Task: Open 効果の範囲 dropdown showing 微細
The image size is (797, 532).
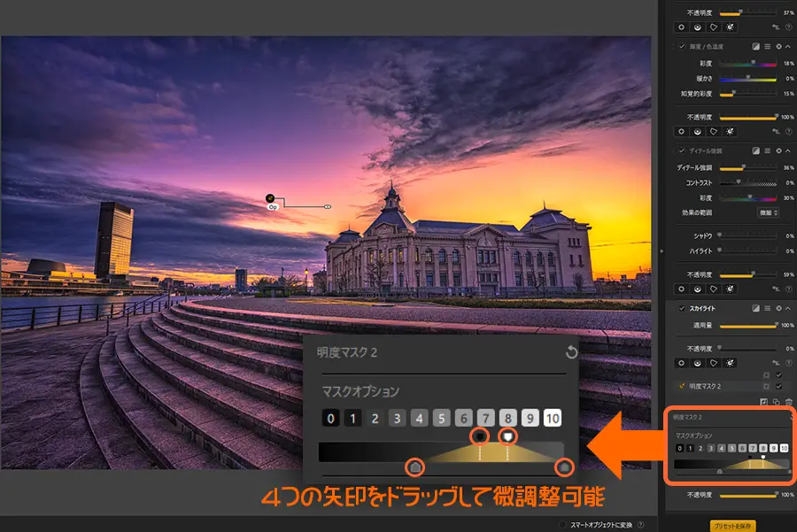Action: point(769,213)
